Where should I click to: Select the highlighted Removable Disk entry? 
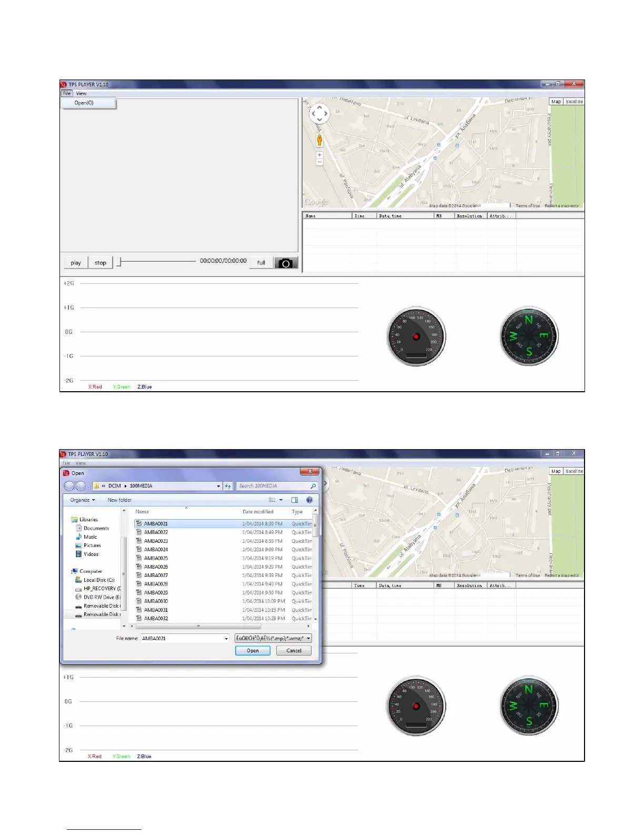click(98, 614)
